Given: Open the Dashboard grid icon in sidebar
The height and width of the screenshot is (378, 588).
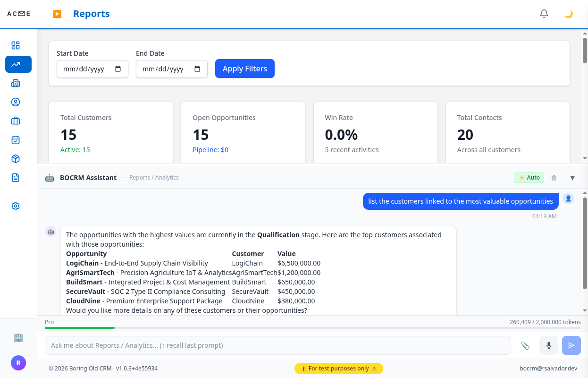Looking at the screenshot, I should coord(15,45).
